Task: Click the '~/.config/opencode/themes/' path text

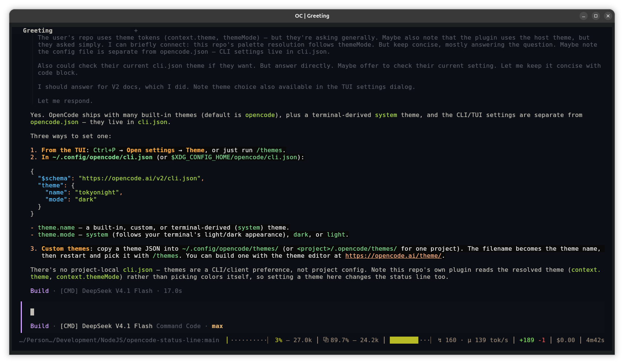Action: tap(230, 249)
